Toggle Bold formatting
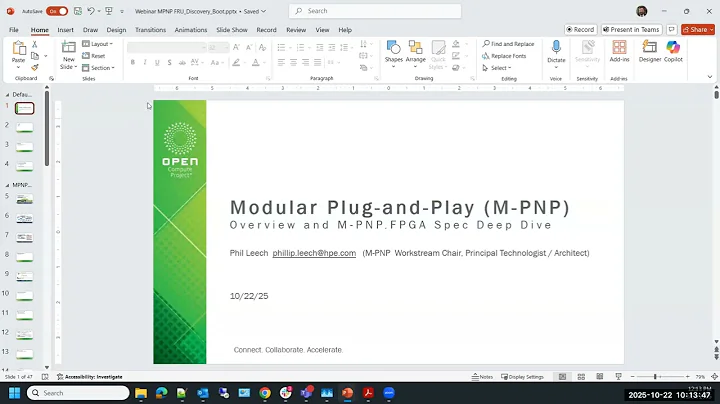 tap(133, 62)
